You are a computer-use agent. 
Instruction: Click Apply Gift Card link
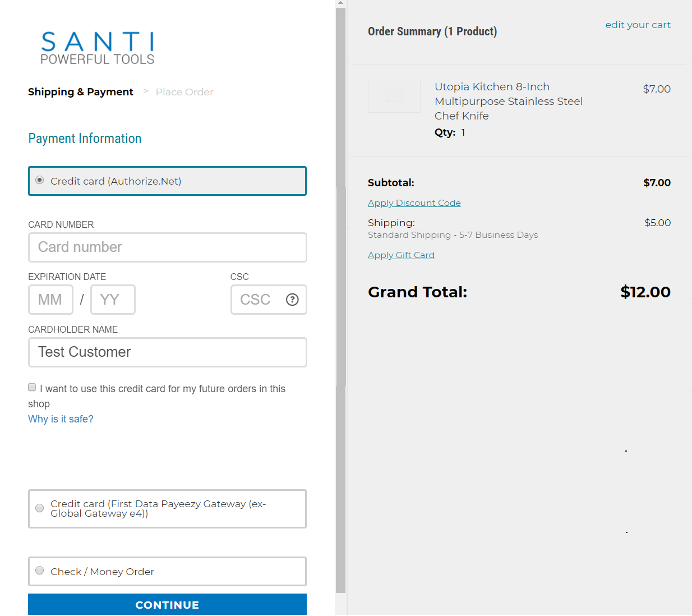pos(401,255)
